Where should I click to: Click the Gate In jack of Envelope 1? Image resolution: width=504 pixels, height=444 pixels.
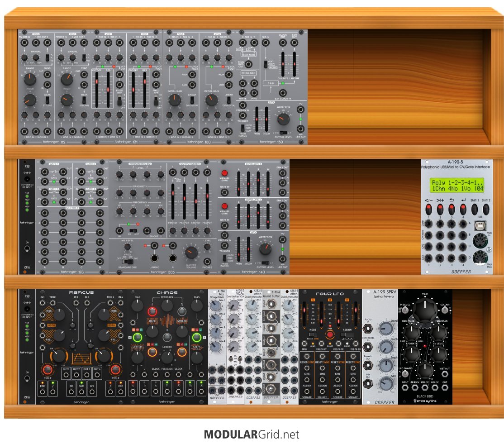point(224,193)
